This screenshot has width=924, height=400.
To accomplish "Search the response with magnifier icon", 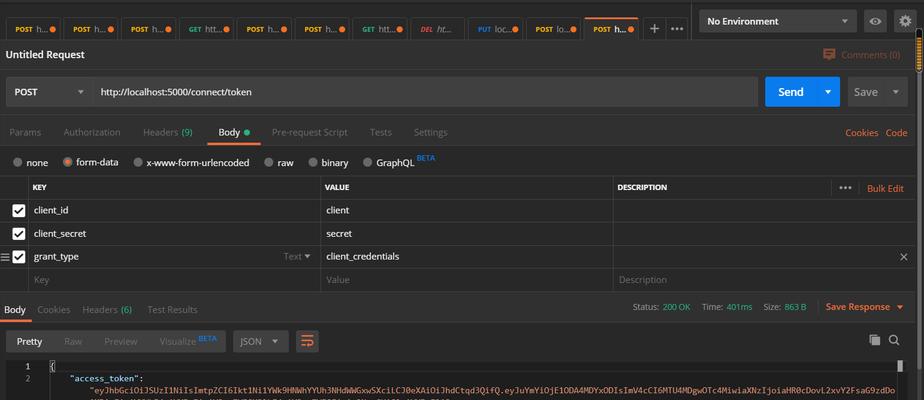I will pyautogui.click(x=894, y=340).
